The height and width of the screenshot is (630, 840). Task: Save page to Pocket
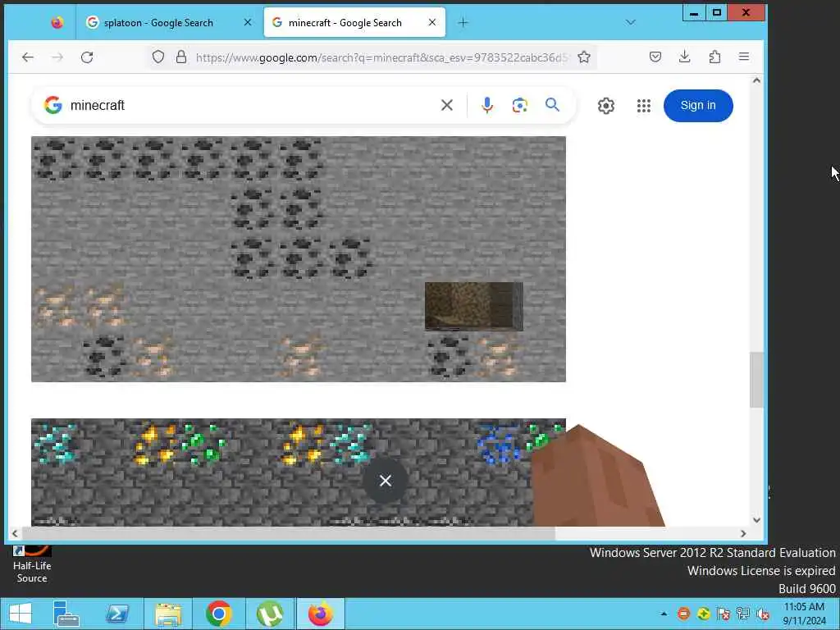(655, 57)
